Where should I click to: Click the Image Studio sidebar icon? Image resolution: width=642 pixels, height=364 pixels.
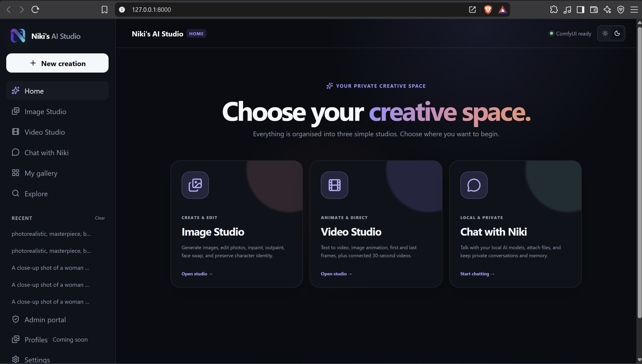coord(15,111)
